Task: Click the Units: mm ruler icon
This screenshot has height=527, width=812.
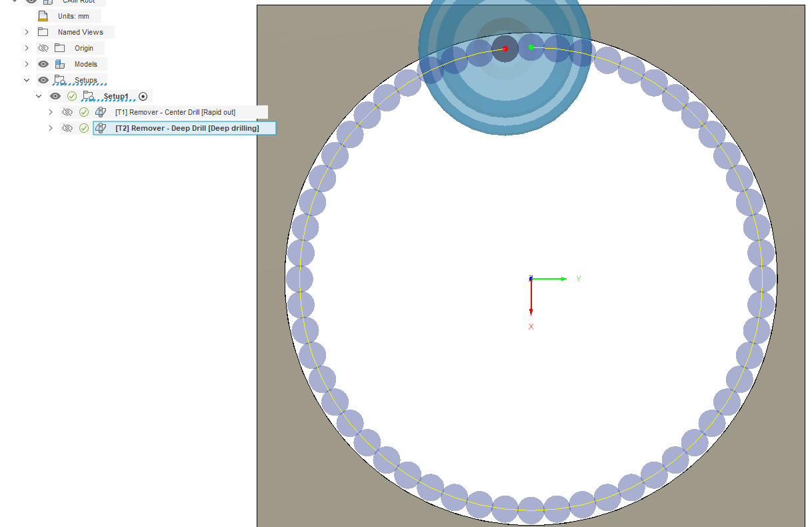Action: [43, 16]
